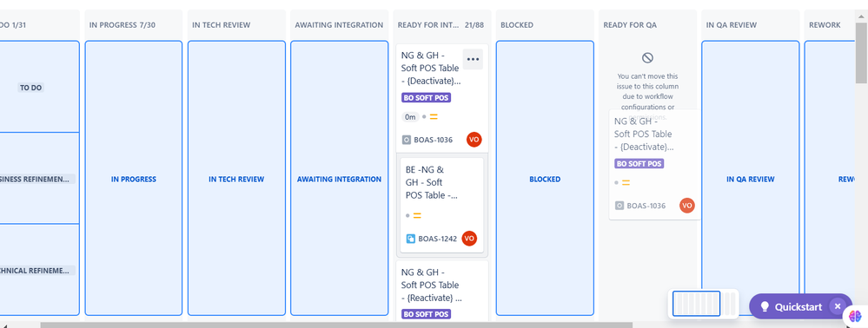Click the issue type icon beside BOAS-1036
Viewport: 868px width, 328px height.
click(407, 140)
